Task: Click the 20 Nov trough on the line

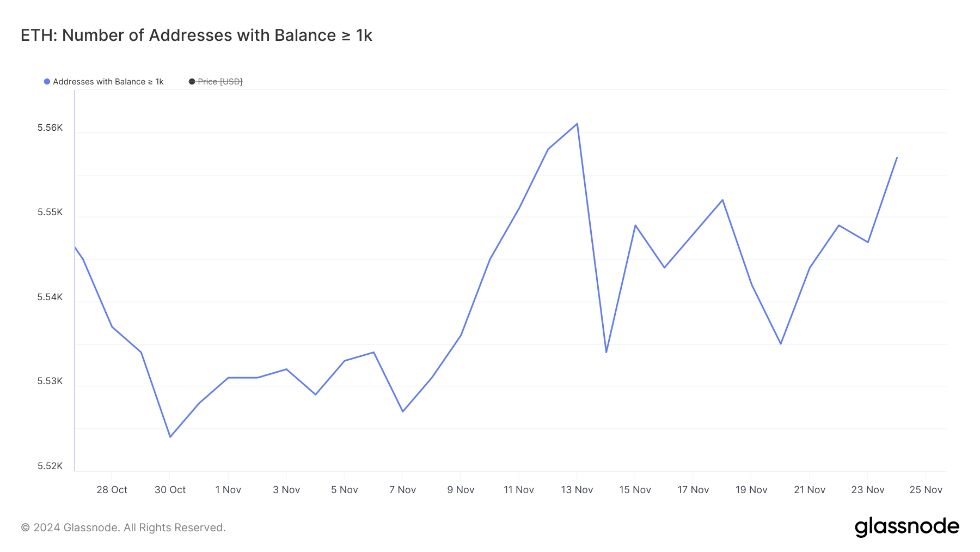Action: (x=781, y=343)
